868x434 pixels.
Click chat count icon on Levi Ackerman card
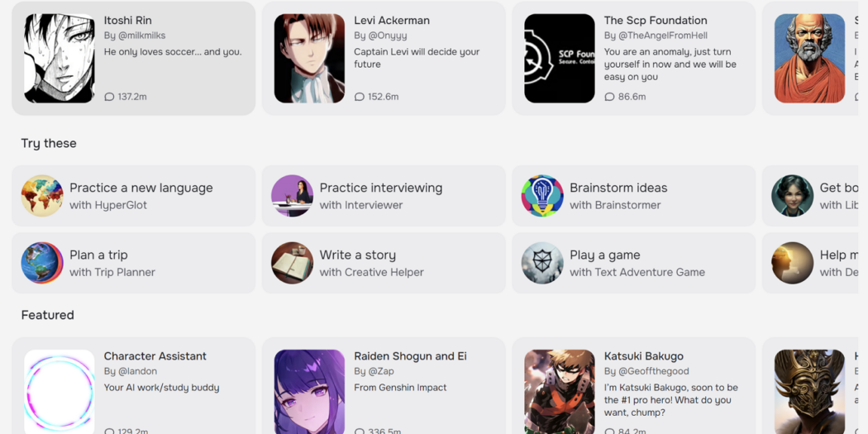(360, 97)
